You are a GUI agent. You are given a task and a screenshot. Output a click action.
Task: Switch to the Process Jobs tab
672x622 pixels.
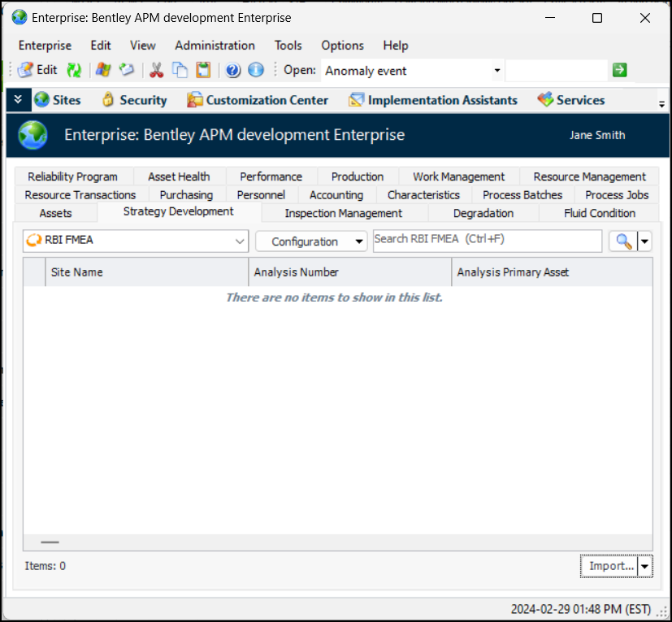pyautogui.click(x=617, y=195)
